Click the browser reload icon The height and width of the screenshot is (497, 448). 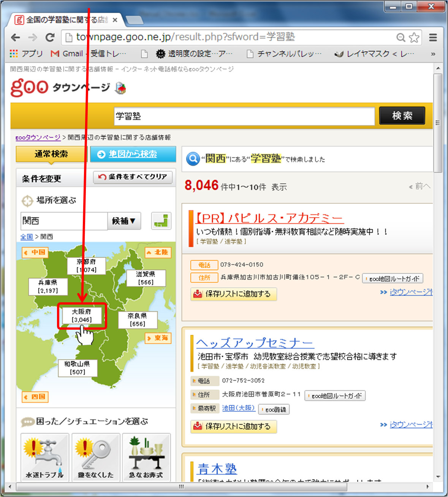point(51,38)
